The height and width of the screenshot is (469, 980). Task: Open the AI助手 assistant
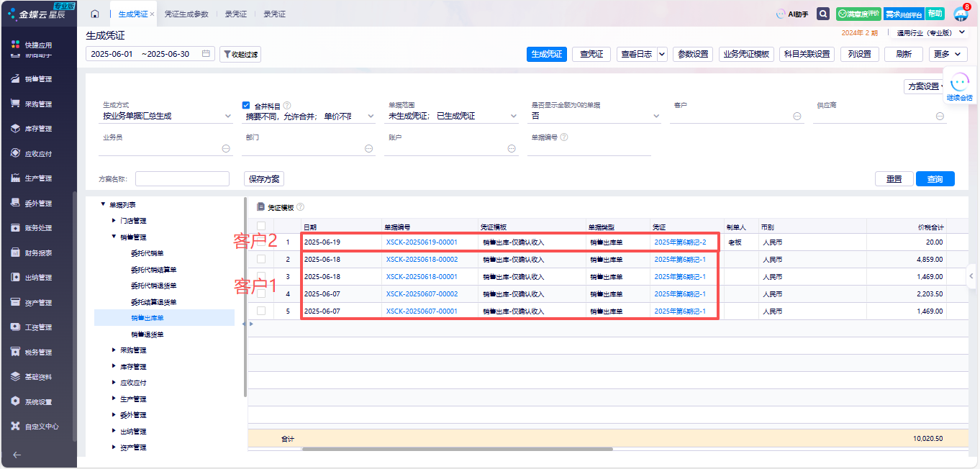pyautogui.click(x=792, y=14)
